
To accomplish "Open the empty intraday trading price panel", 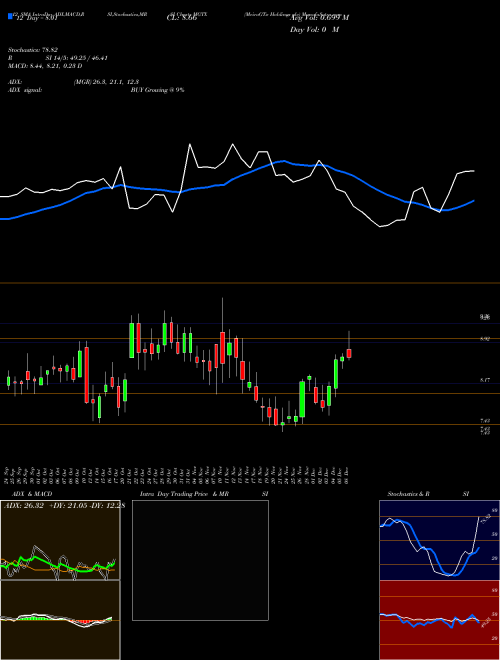I will (200, 560).
